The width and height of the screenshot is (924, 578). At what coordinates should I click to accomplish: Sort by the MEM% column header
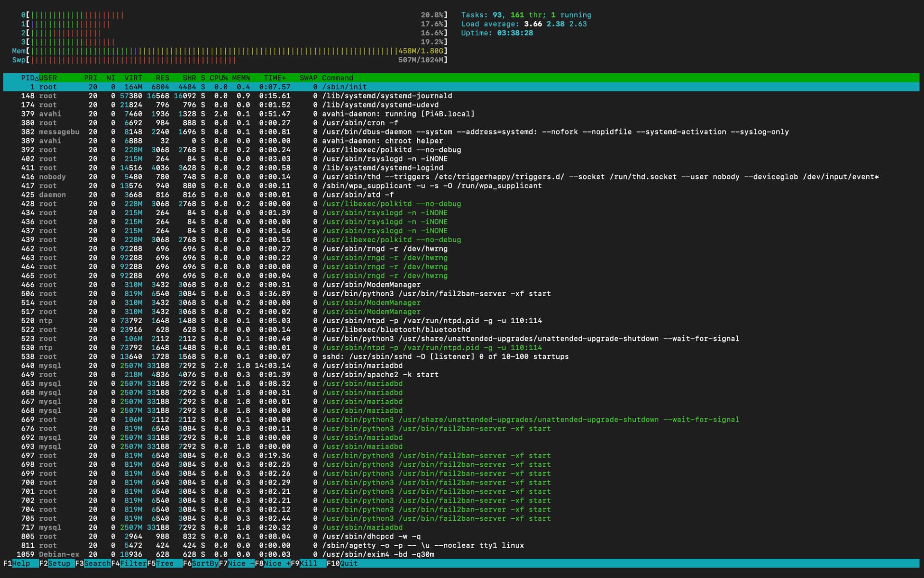(241, 78)
